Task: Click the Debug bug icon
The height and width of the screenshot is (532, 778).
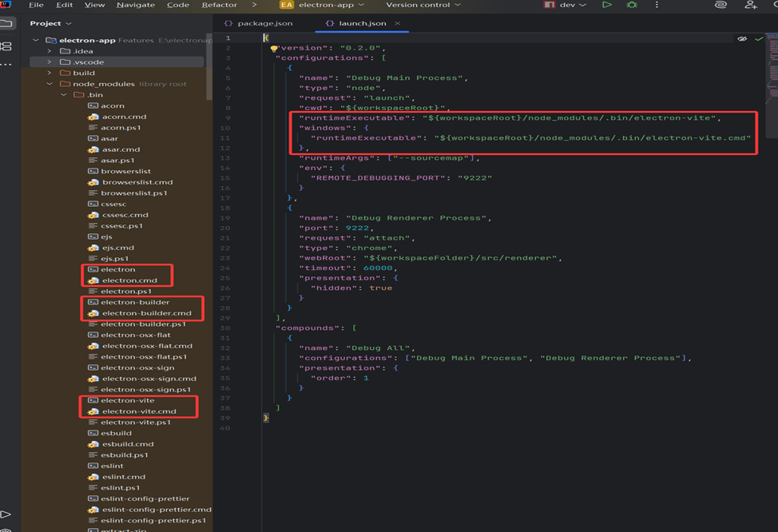Action: [x=632, y=5]
